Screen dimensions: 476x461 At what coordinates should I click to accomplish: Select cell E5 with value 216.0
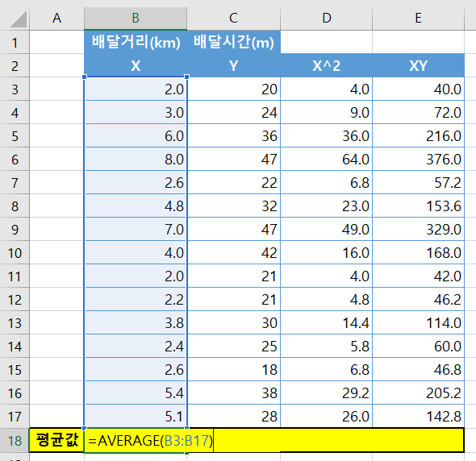(x=419, y=135)
